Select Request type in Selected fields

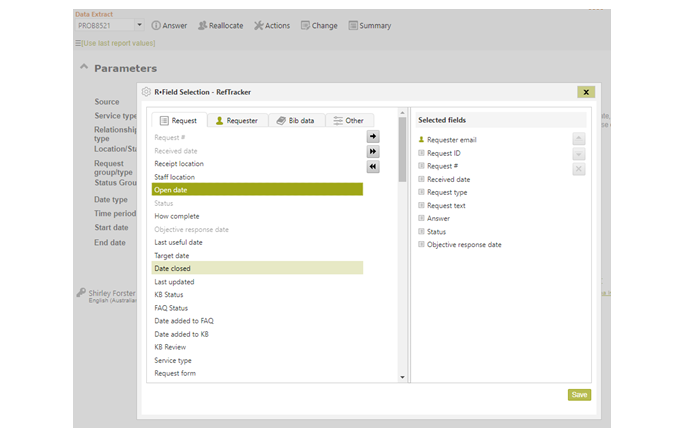(x=443, y=192)
